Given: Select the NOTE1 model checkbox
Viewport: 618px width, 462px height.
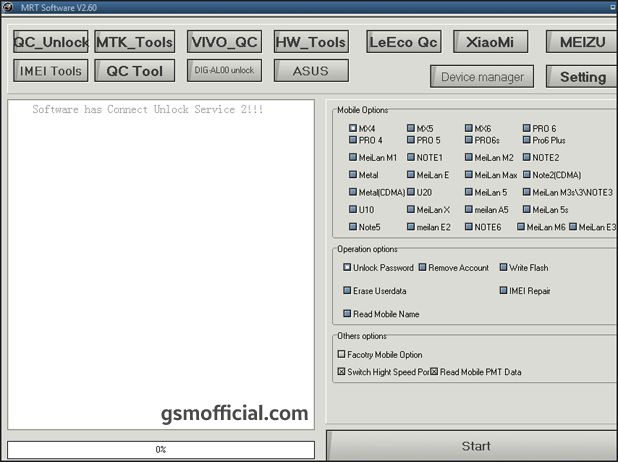Looking at the screenshot, I should 411,157.
